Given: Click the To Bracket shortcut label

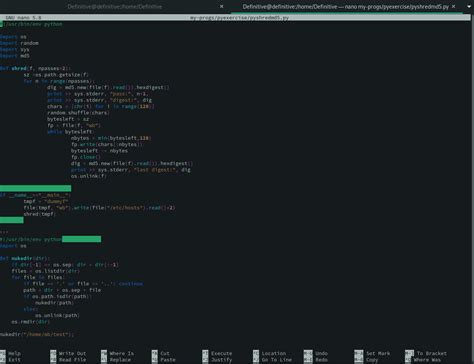Looking at the screenshot, I should [x=432, y=353].
